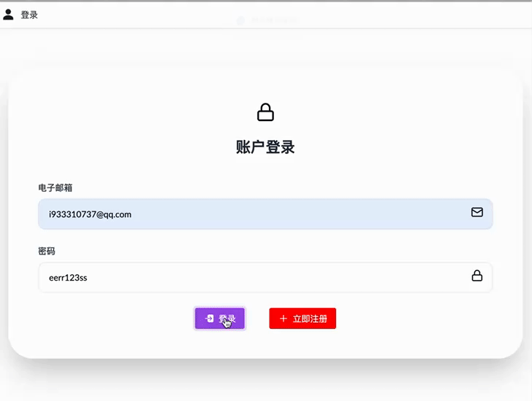Screen dimensions: 532x401
Task: Click the user profile icon in header
Action: point(9,15)
